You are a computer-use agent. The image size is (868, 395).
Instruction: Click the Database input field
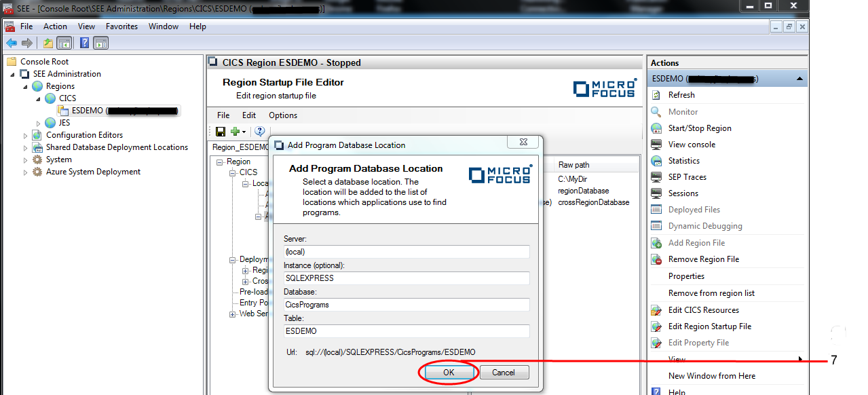pos(407,305)
